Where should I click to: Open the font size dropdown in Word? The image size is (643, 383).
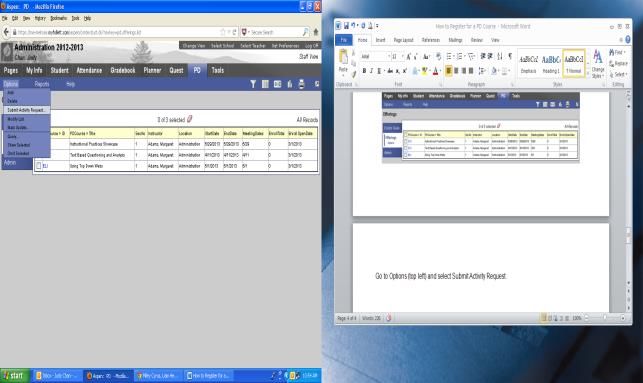[402, 56]
